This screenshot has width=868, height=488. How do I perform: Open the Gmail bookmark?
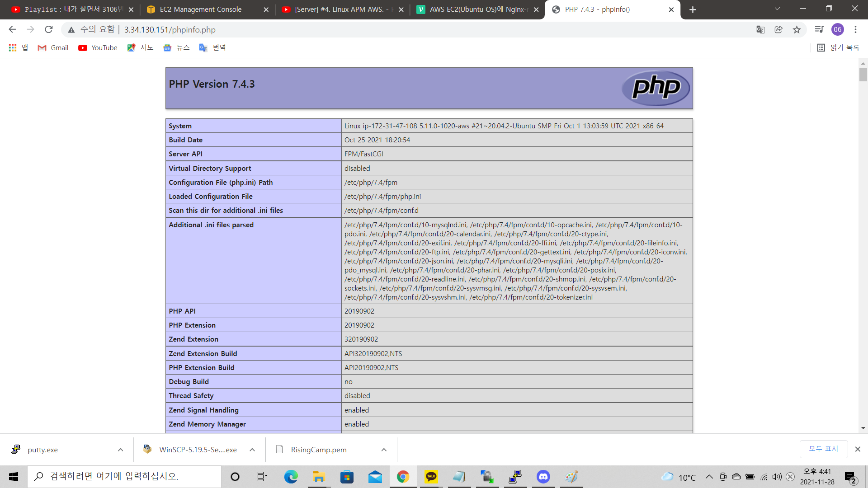[x=53, y=47]
